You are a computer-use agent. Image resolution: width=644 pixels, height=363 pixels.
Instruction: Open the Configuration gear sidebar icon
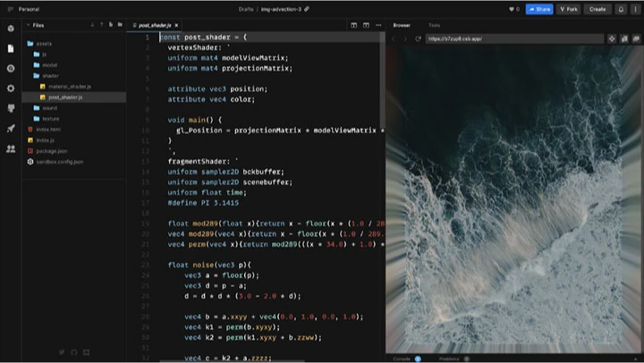click(11, 89)
